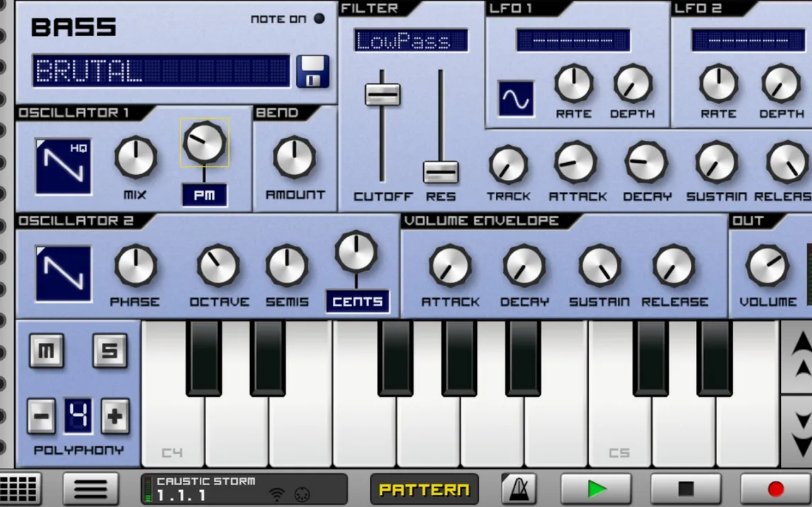Change the LFO 1 sine waveform

516,98
